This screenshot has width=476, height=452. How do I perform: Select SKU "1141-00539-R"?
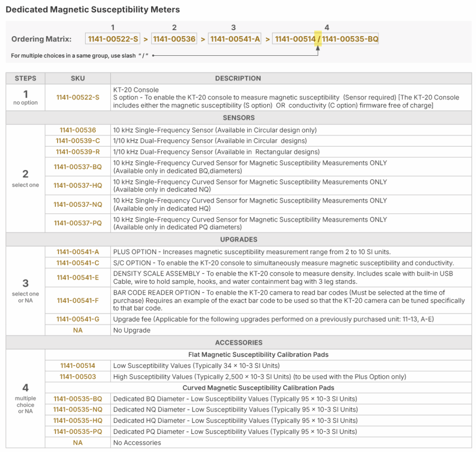click(78, 152)
